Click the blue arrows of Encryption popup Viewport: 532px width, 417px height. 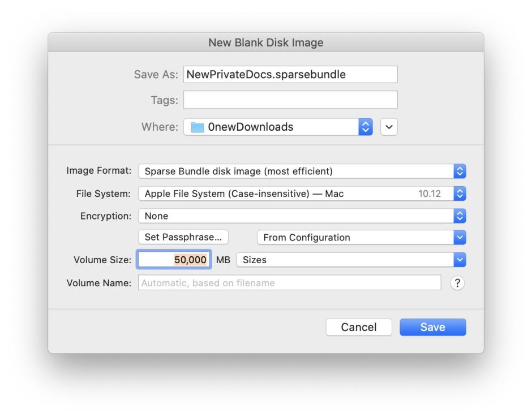click(460, 216)
